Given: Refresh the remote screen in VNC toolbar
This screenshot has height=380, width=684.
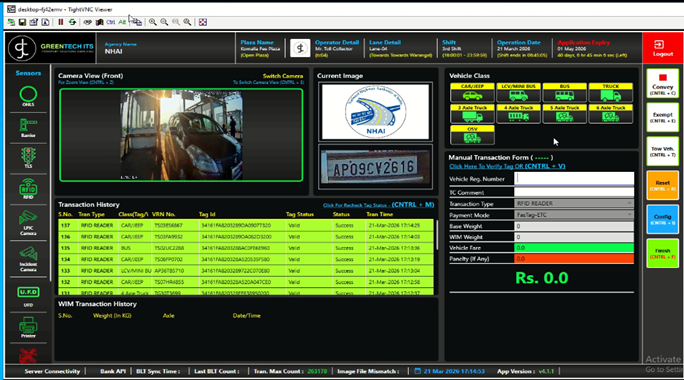Looking at the screenshot, I should [x=72, y=22].
